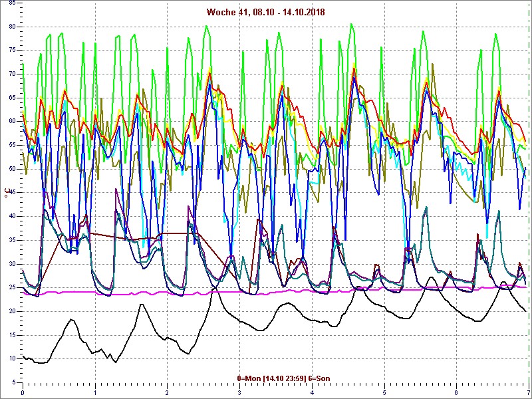The width and height of the screenshot is (532, 399).
Task: Click the "50" temperature axis label
Action: pyautogui.click(x=12, y=169)
